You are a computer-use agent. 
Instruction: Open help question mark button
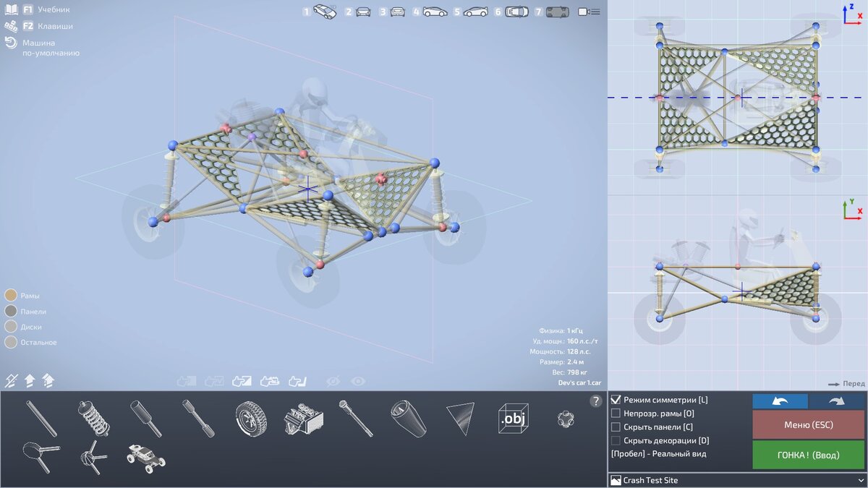tap(596, 401)
